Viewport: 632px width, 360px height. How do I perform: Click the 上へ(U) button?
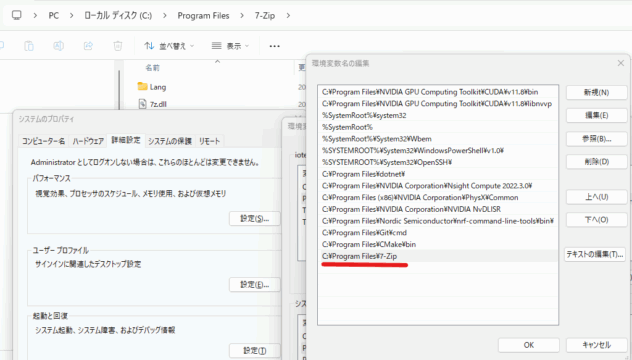click(x=597, y=197)
